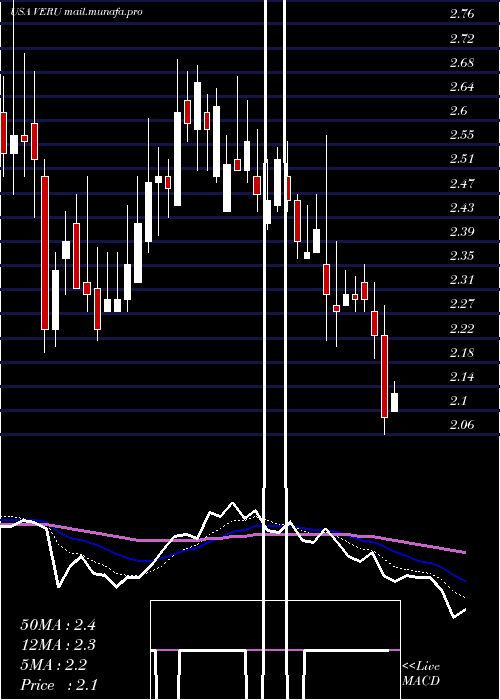The height and width of the screenshot is (700, 500).
Task: Click the 2.18 price axis label
Action: [x=462, y=353]
